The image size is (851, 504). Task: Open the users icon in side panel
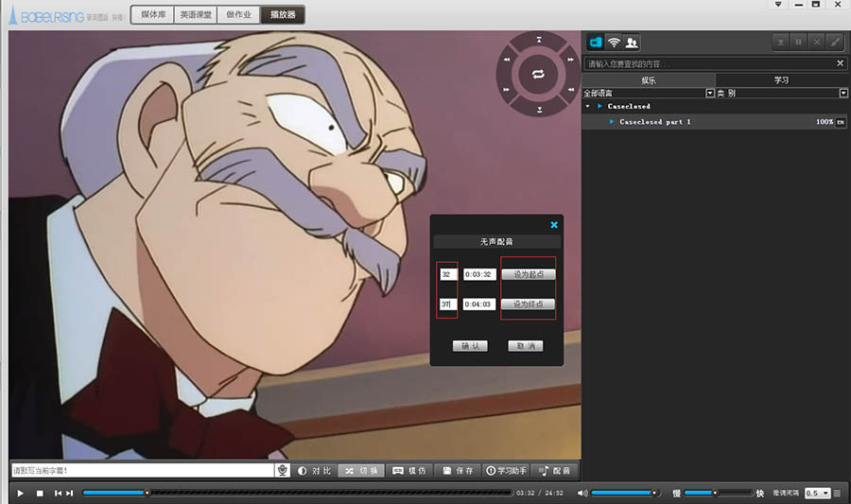click(632, 43)
